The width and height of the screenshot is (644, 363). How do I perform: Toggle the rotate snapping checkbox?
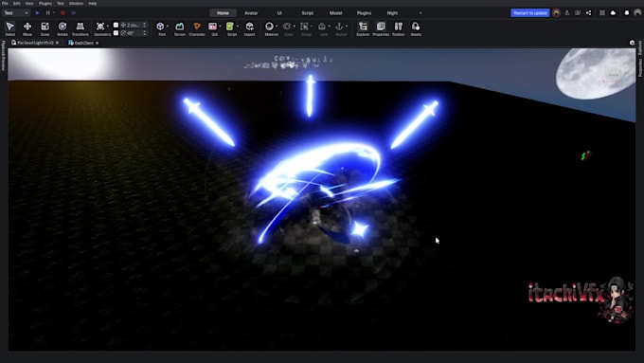pyautogui.click(x=116, y=33)
